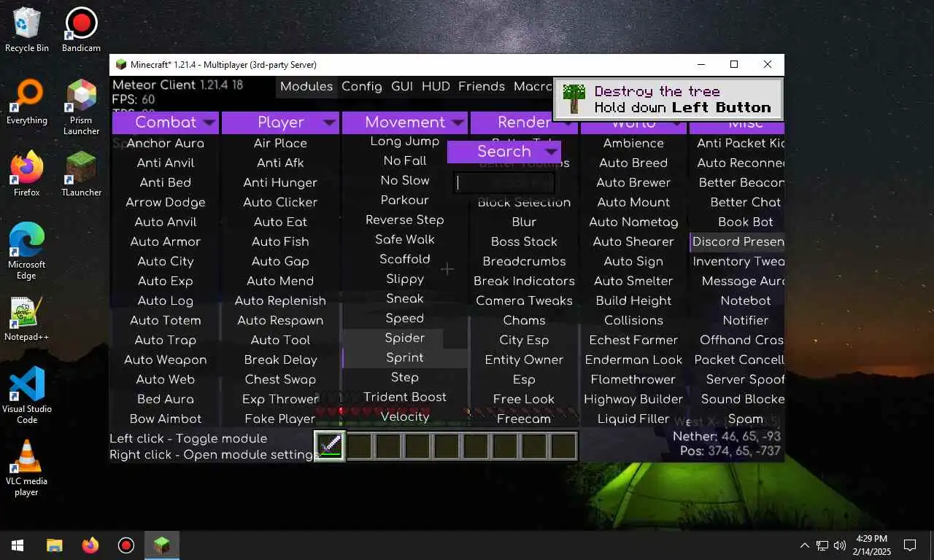Screen dimensions: 934x560
Task: Click Firefox icon in taskbar
Action: pyautogui.click(x=90, y=545)
